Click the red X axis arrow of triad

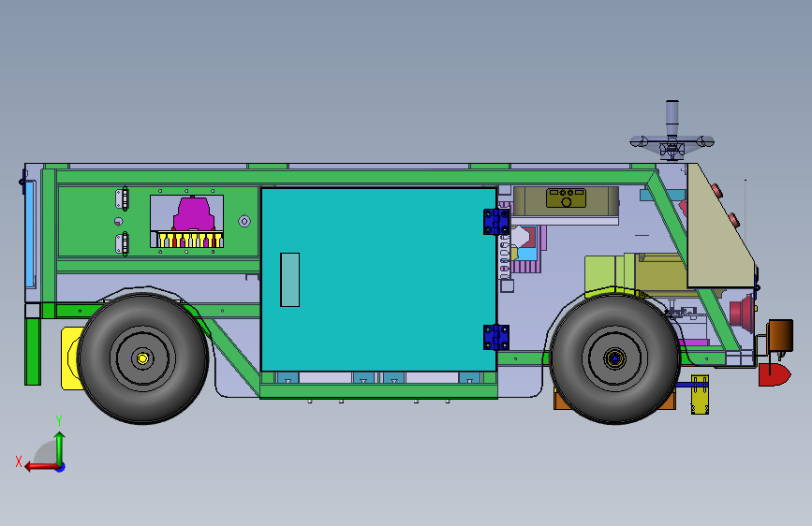(40, 467)
